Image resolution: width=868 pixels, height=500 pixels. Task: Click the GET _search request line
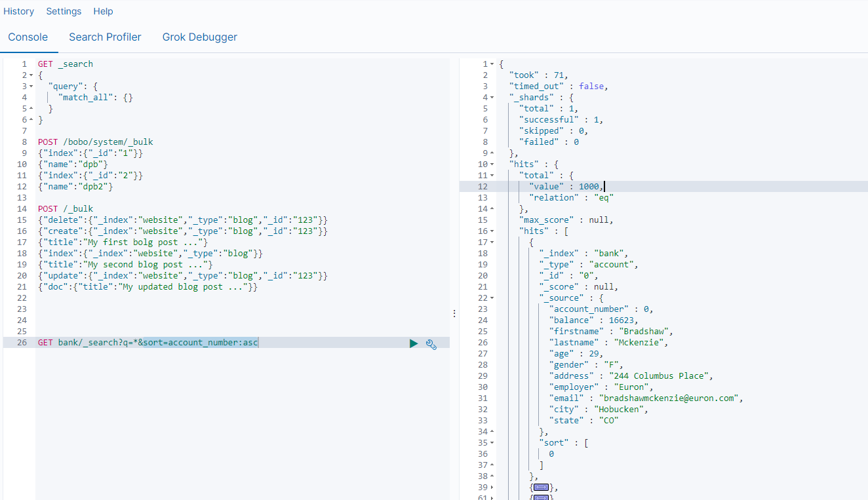coord(66,64)
